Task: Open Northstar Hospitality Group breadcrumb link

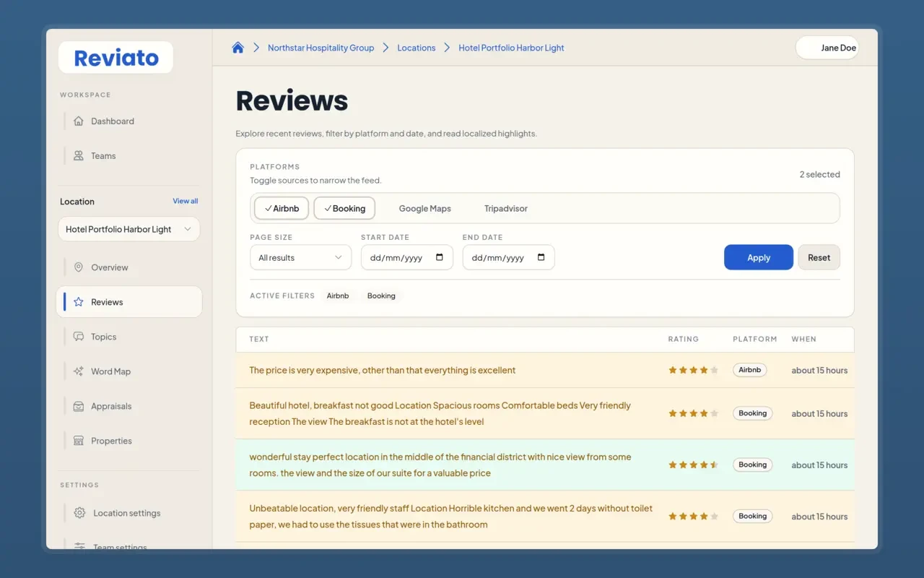Action: pos(321,48)
